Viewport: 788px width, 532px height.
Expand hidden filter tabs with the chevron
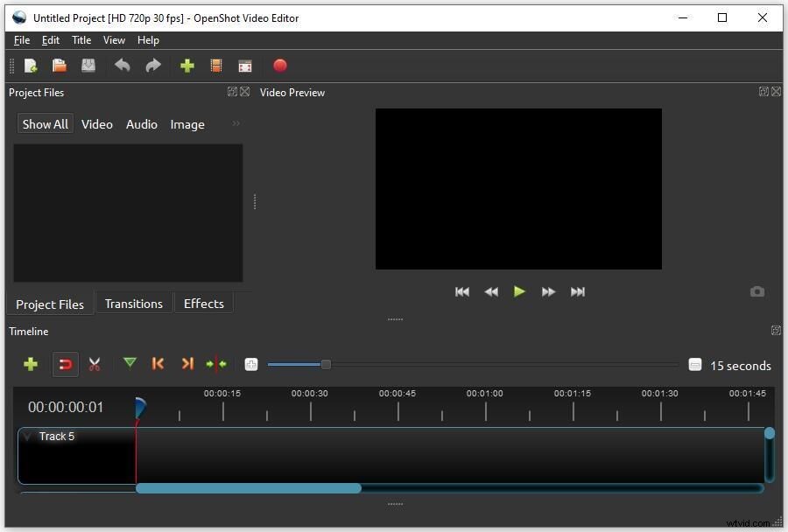[235, 124]
